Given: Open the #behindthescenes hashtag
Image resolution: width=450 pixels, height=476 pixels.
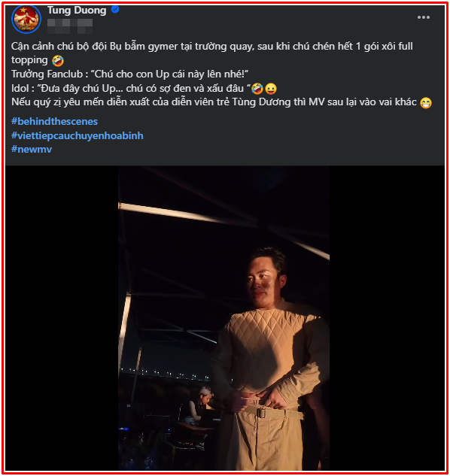Looking at the screenshot, I should (55, 121).
